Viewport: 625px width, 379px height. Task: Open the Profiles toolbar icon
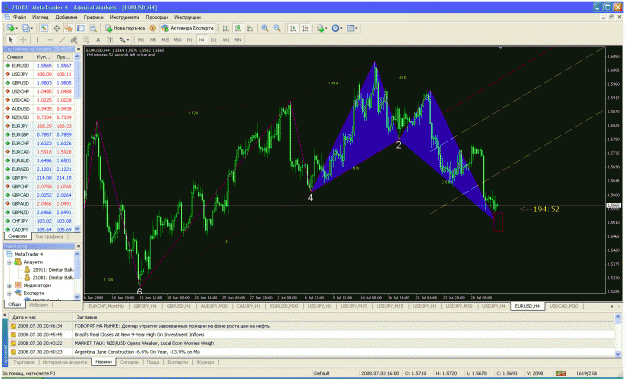pos(27,28)
